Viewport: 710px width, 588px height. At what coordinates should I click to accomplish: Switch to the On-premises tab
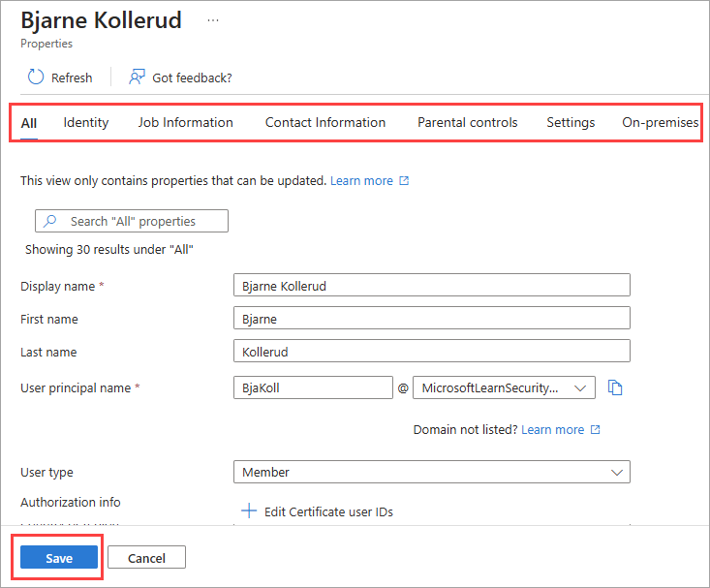pos(660,122)
